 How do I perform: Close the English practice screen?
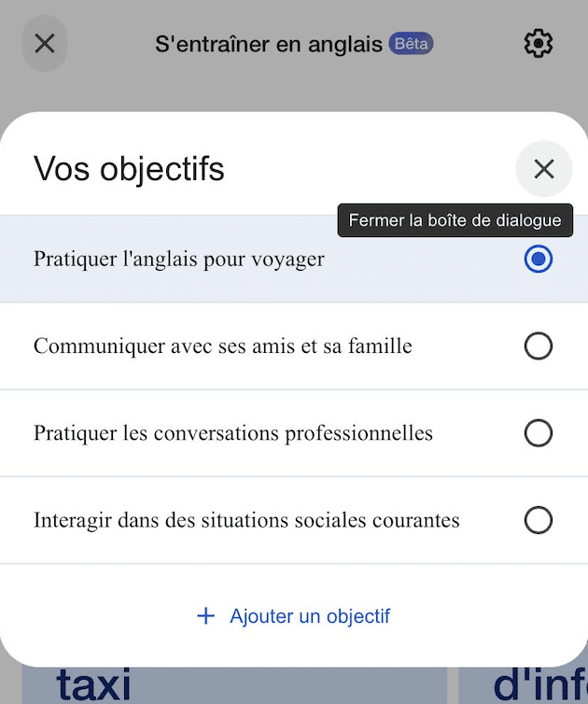pos(45,44)
